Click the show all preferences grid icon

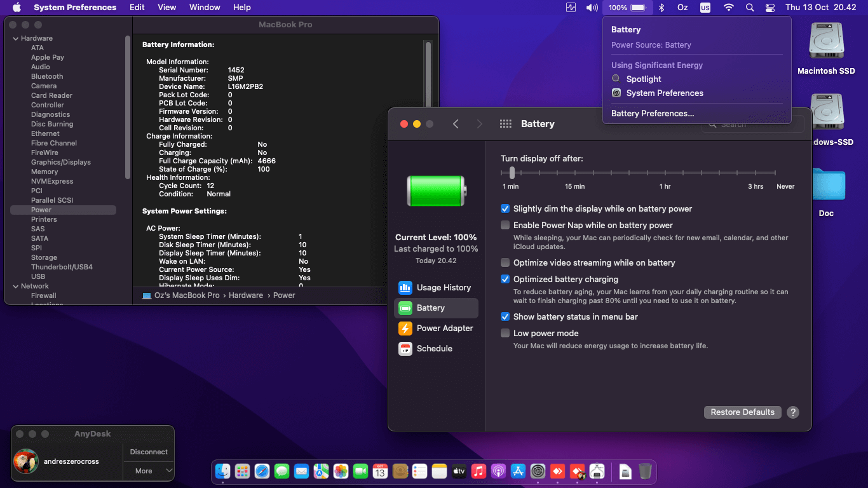(x=506, y=124)
